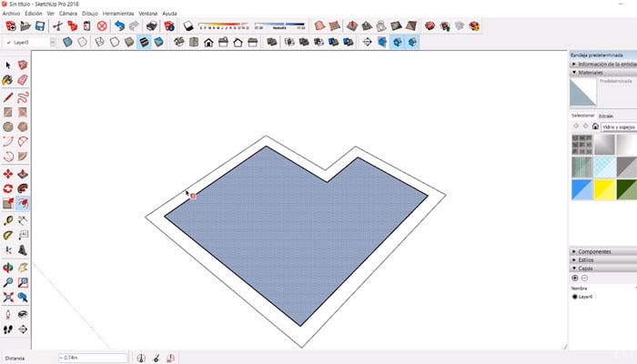Select the dark green material swatch

tap(627, 189)
